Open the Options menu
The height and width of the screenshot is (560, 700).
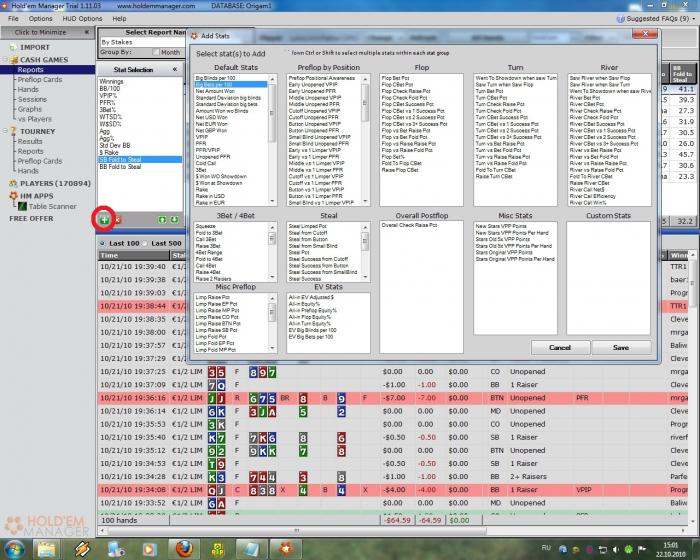click(41, 19)
